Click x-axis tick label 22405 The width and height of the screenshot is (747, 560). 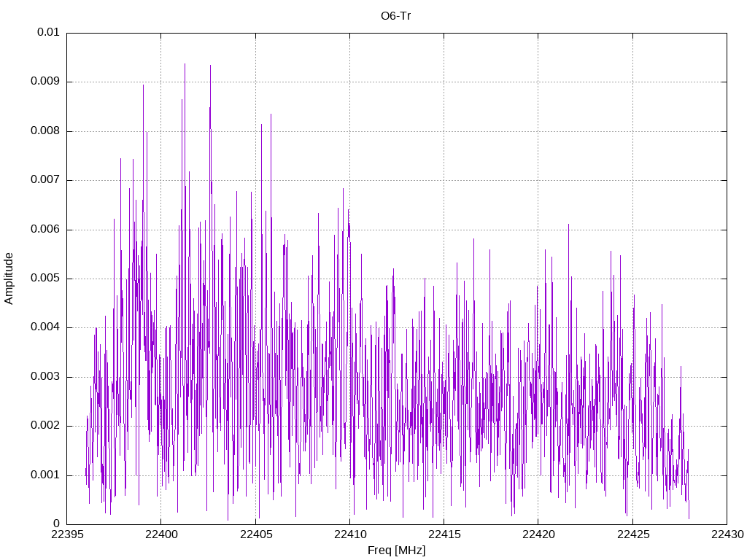(x=256, y=534)
